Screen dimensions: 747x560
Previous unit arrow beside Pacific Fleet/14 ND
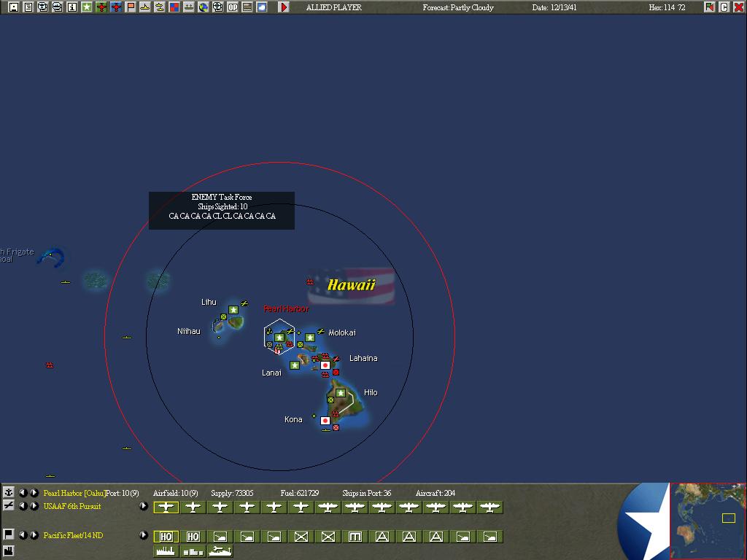coord(23,534)
